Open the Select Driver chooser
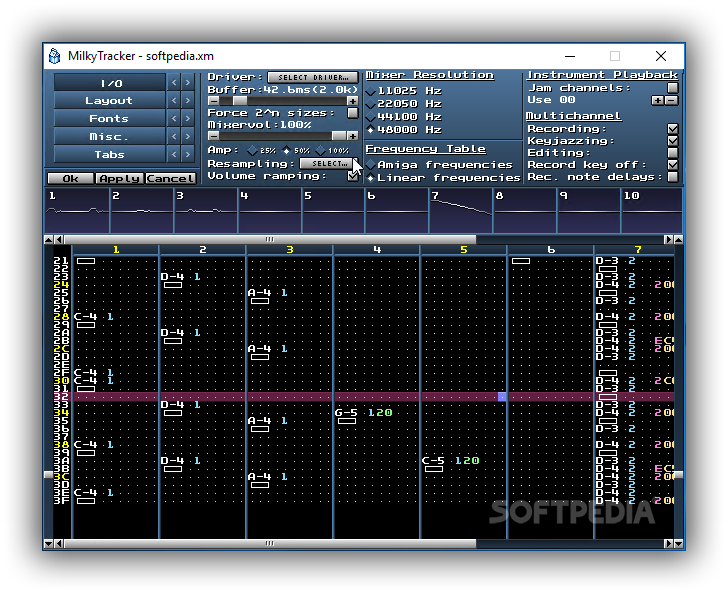The image size is (728, 593). click(312, 77)
